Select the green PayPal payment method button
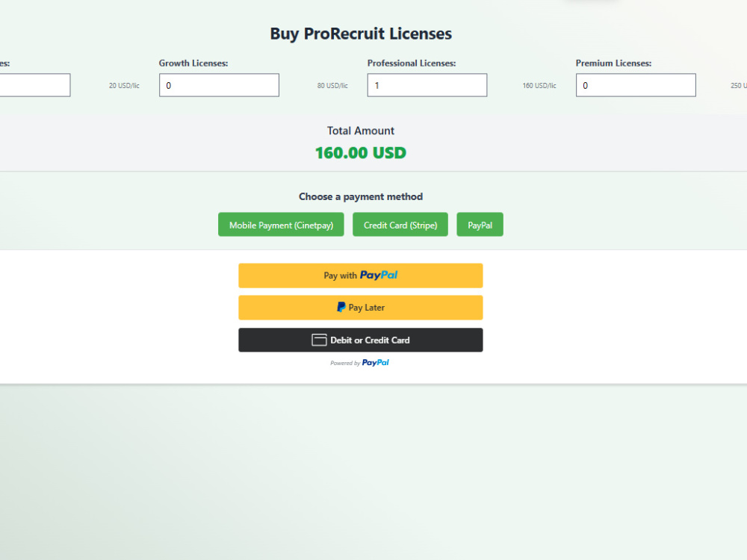 [x=480, y=225]
